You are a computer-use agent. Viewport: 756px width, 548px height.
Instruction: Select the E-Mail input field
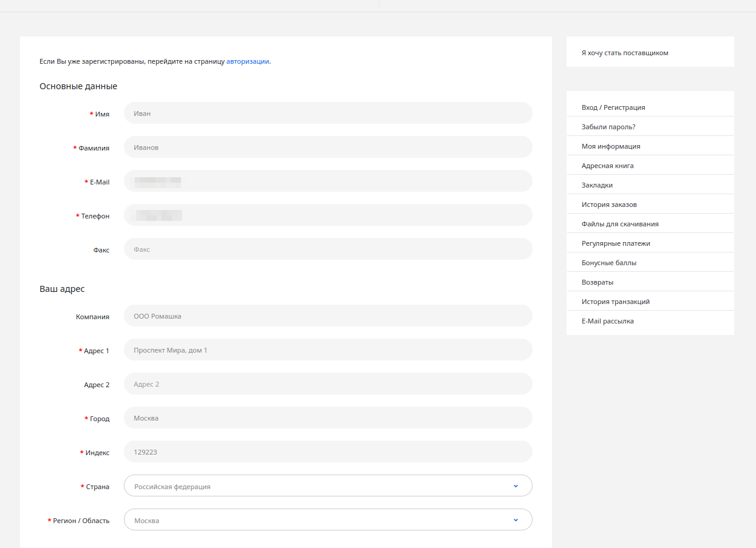(328, 181)
